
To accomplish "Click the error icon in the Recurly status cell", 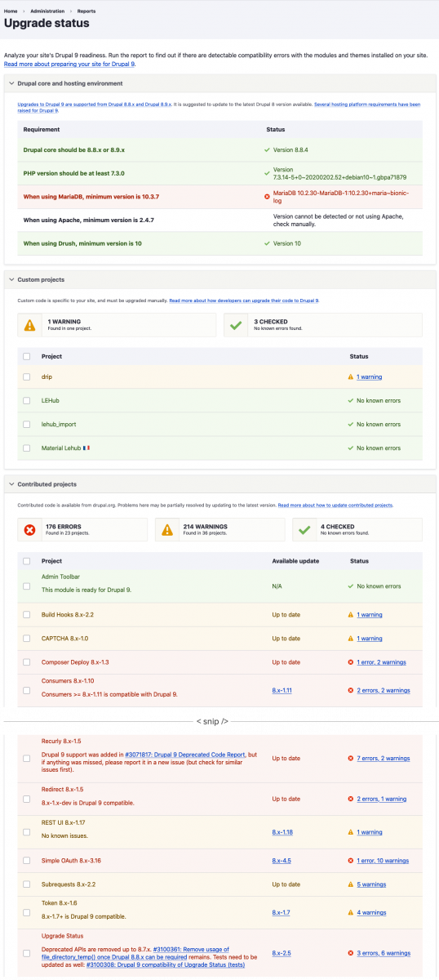I will tap(351, 758).
